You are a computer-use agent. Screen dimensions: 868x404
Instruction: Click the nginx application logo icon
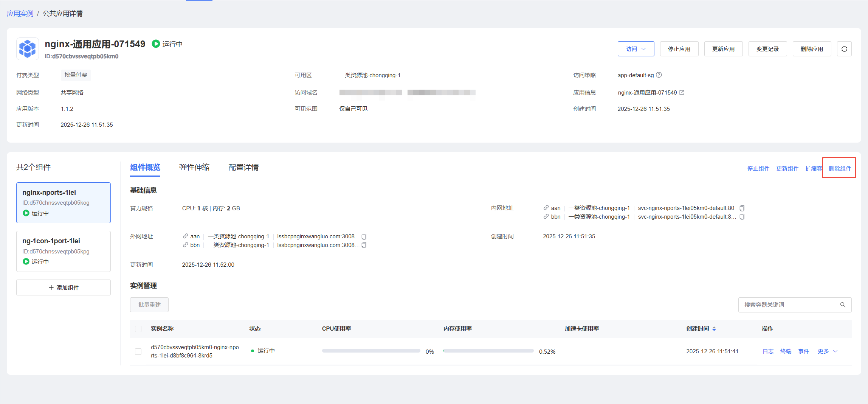point(27,49)
